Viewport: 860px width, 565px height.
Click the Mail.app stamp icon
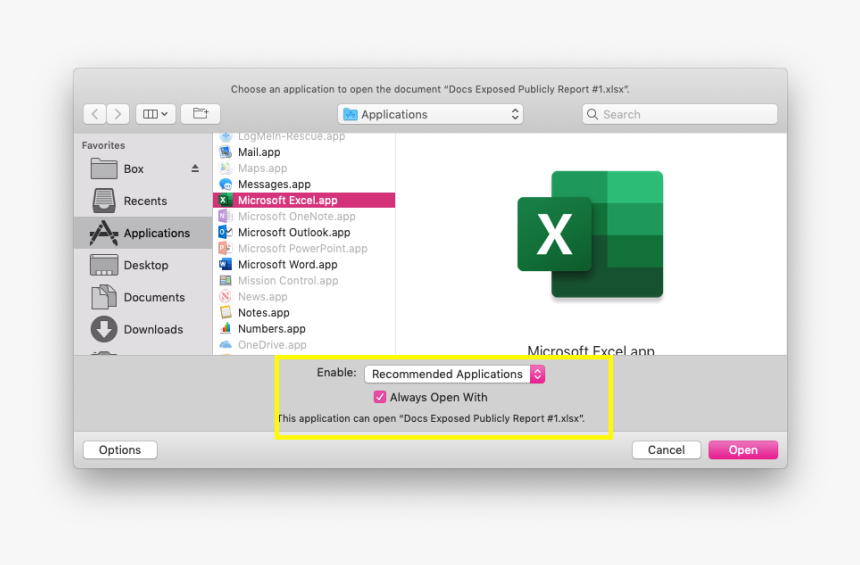tap(225, 152)
